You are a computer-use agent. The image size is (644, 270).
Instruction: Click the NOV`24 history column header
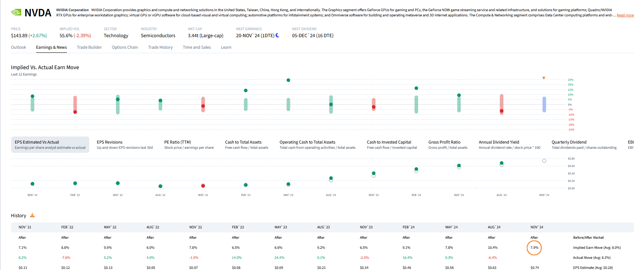click(537, 227)
